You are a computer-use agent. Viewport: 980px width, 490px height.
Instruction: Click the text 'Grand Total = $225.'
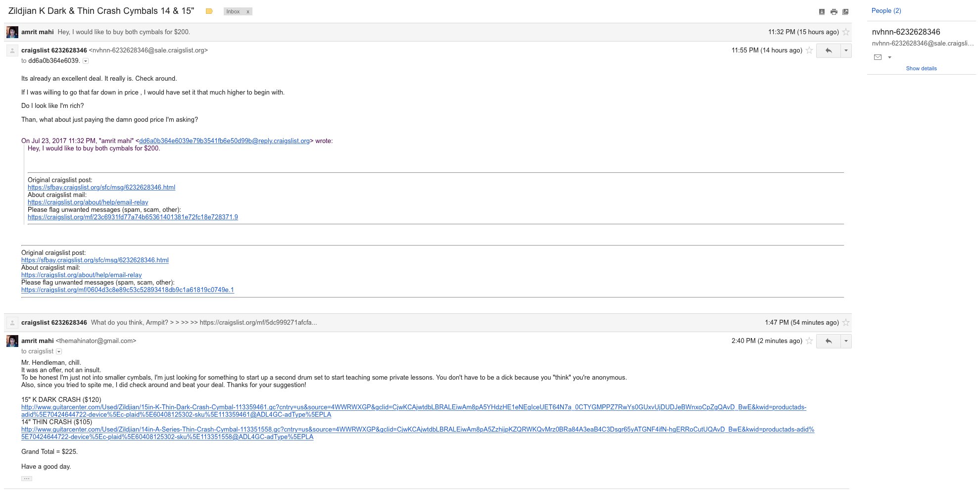pyautogui.click(x=49, y=452)
